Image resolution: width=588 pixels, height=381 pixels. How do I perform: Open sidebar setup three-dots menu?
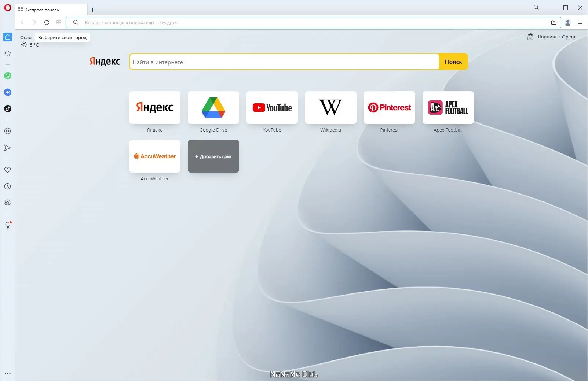pyautogui.click(x=8, y=373)
